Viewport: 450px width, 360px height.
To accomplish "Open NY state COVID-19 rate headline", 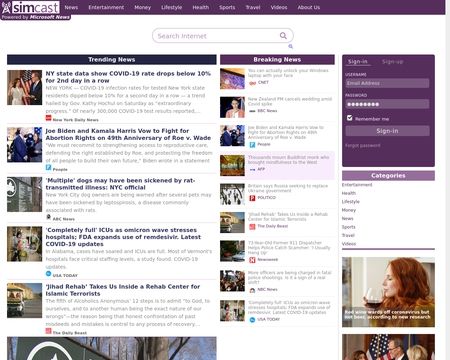I will (128, 77).
